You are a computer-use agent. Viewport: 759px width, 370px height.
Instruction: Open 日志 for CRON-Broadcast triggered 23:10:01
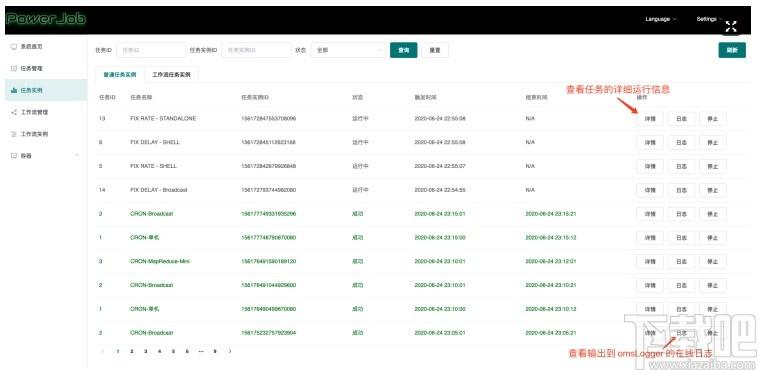pyautogui.click(x=681, y=285)
